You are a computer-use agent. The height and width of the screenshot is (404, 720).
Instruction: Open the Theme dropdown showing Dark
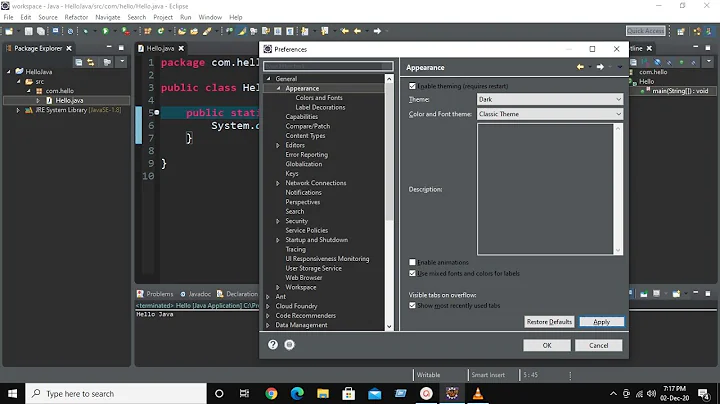pos(549,100)
